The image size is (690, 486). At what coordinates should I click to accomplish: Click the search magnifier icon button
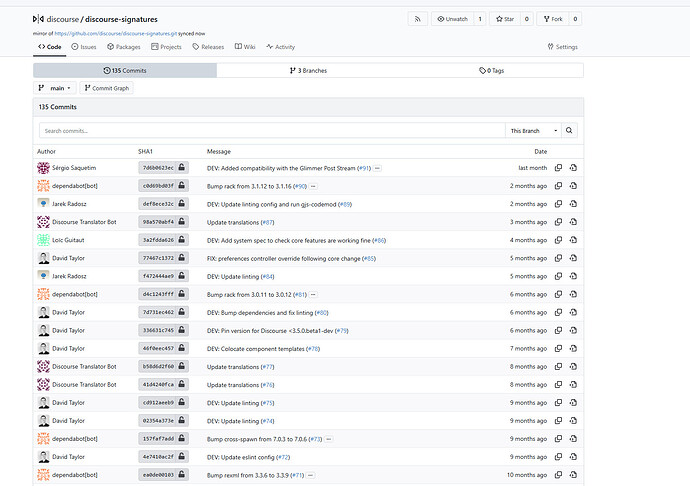point(569,130)
